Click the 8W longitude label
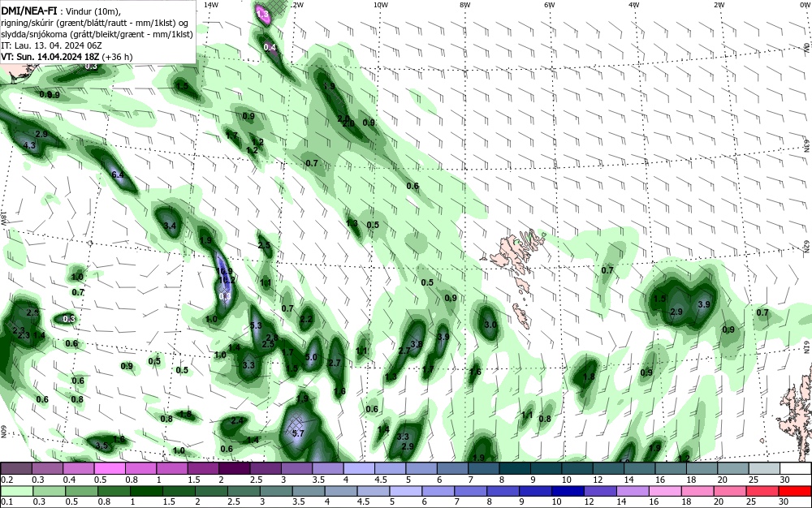Viewport: 812px width, 508px height. coord(465,5)
